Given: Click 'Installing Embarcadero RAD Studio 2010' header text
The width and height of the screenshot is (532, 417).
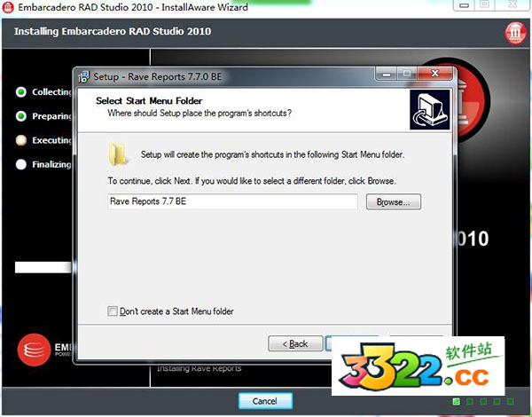Looking at the screenshot, I should [x=113, y=31].
